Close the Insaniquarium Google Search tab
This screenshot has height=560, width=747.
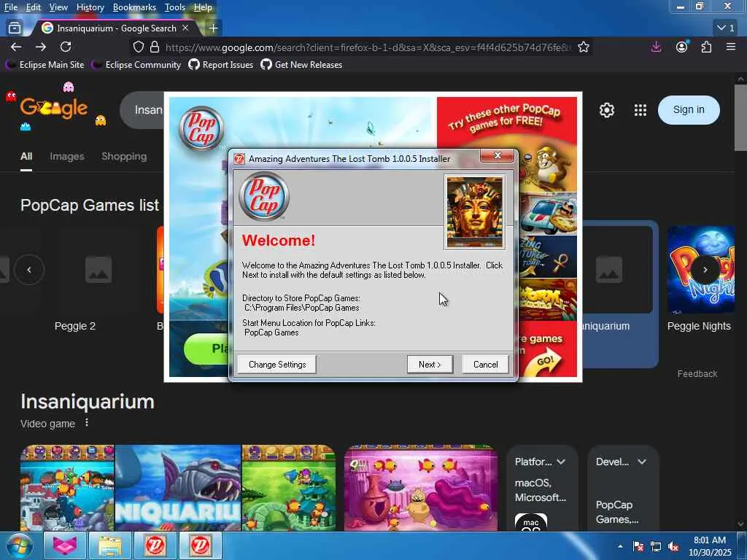(186, 28)
